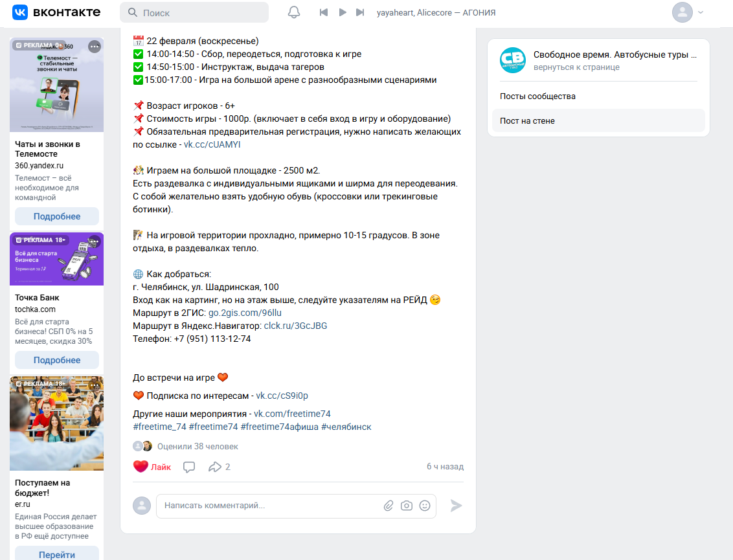Open notifications bell icon
733x560 pixels.
[293, 12]
